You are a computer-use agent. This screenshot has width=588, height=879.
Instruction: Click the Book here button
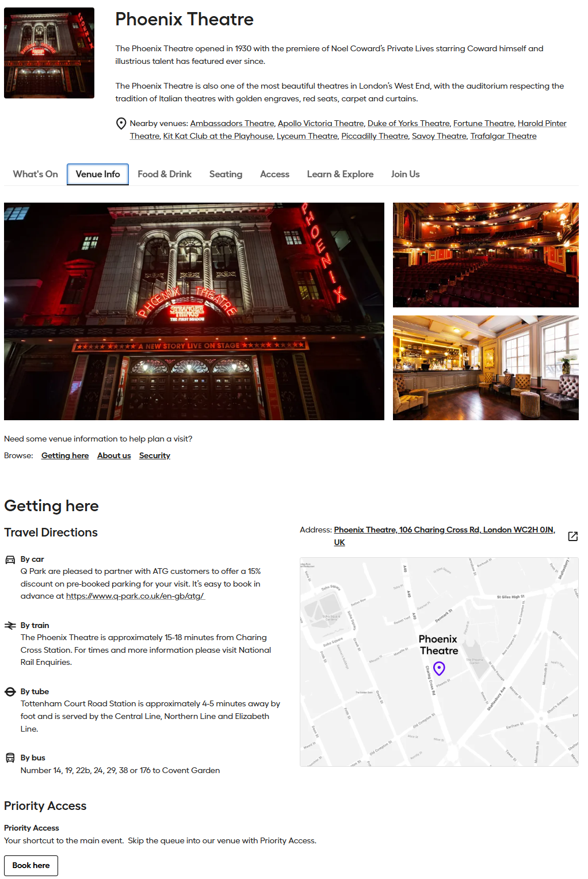(31, 866)
